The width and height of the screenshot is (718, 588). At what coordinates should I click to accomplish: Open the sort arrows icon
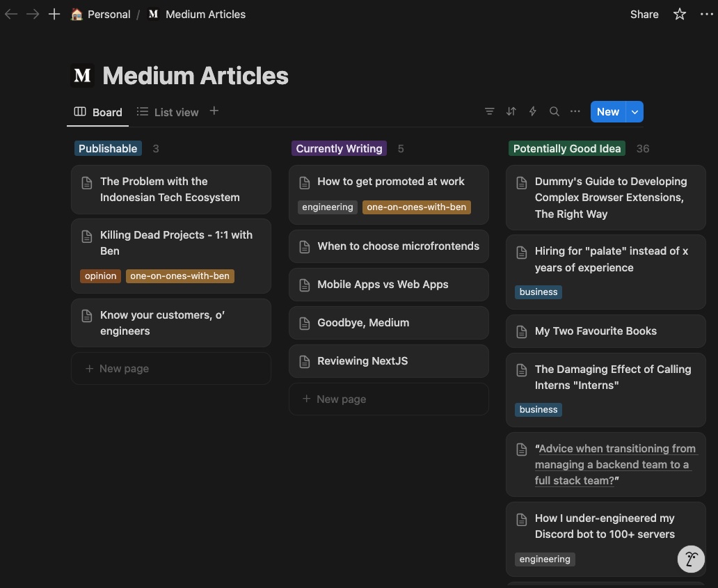(x=511, y=111)
